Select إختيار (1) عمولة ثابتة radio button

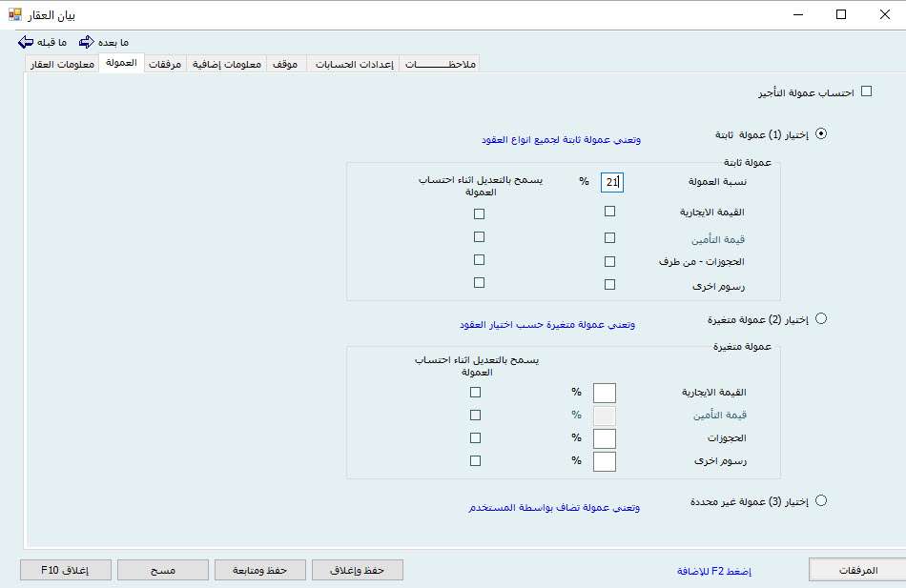pos(821,134)
